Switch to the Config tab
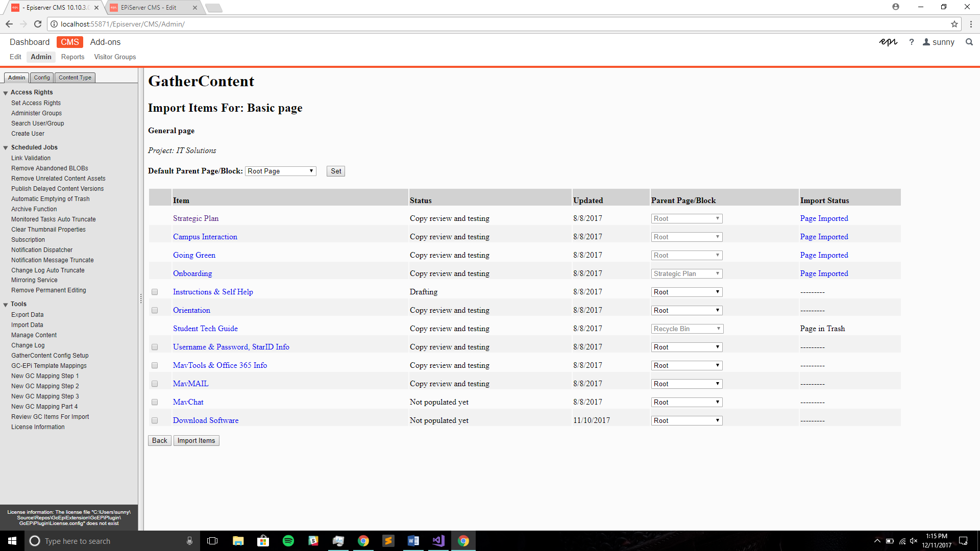 click(42, 78)
